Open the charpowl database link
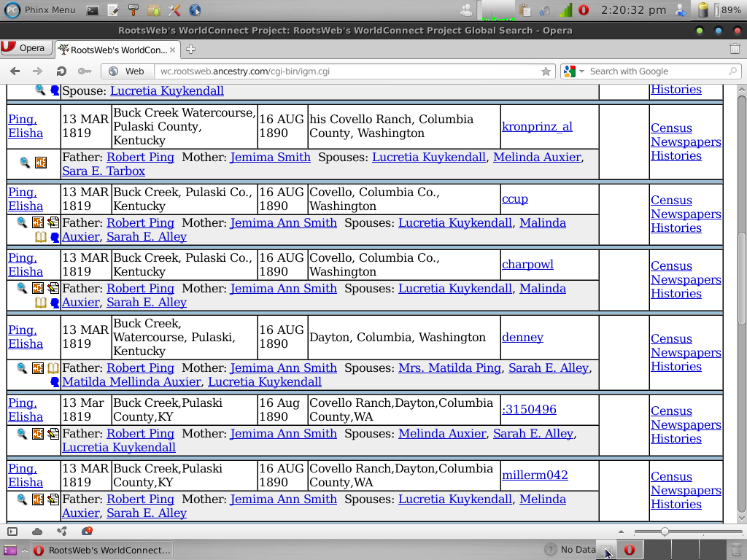The width and height of the screenshot is (747, 560). (527, 264)
